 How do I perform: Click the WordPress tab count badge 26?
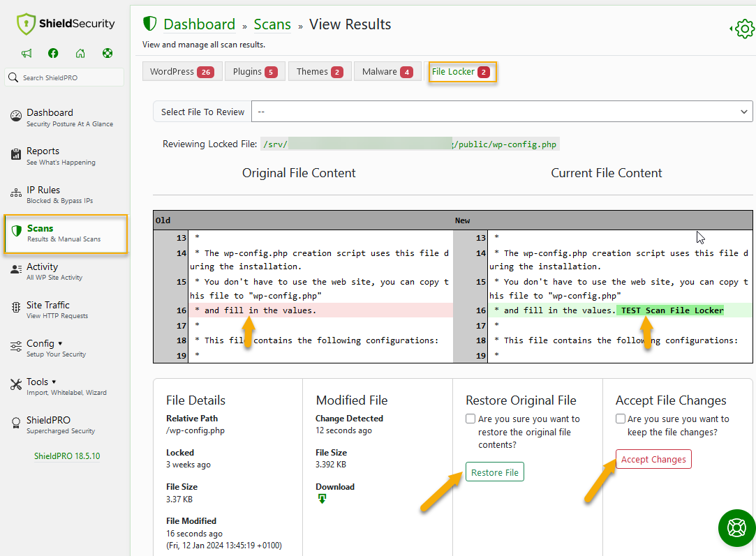click(x=205, y=72)
